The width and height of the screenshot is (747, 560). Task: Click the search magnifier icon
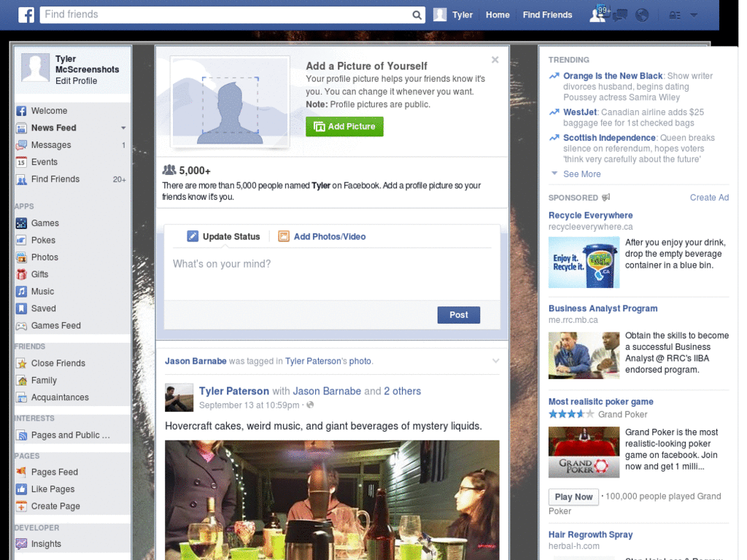417,15
